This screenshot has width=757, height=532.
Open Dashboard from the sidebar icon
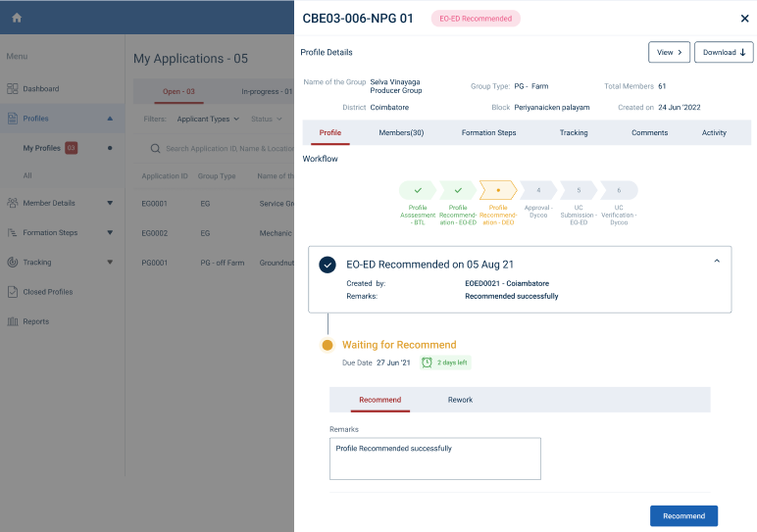click(14, 89)
